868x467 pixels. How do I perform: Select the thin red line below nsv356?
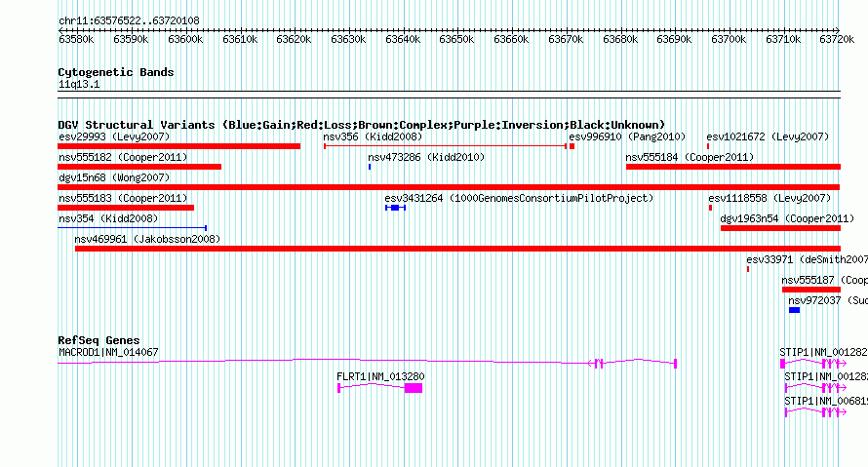point(445,146)
